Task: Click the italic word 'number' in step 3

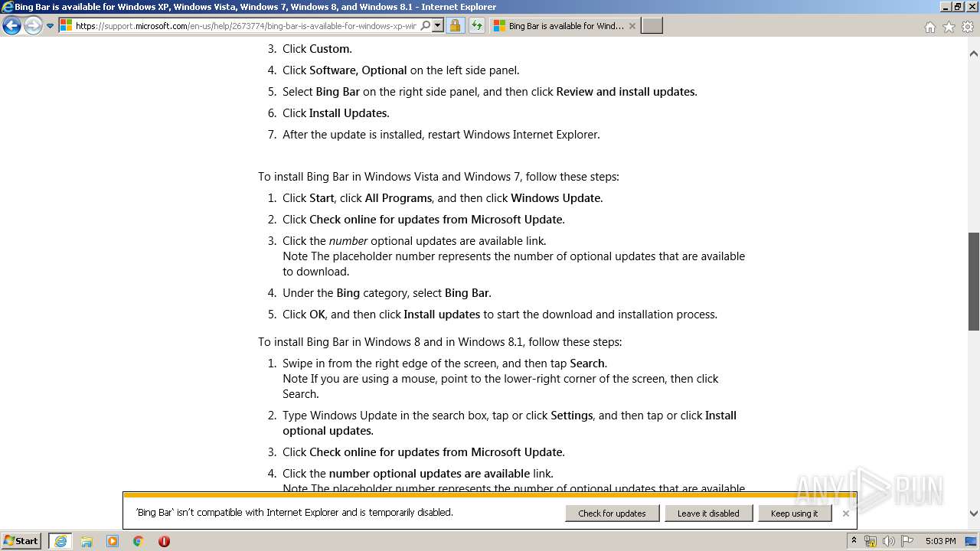Action: click(x=348, y=241)
